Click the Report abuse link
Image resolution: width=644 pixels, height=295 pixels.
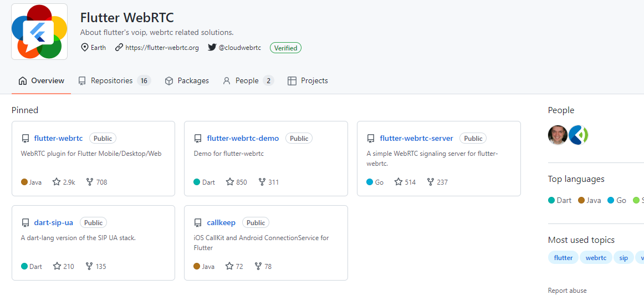pos(567,291)
